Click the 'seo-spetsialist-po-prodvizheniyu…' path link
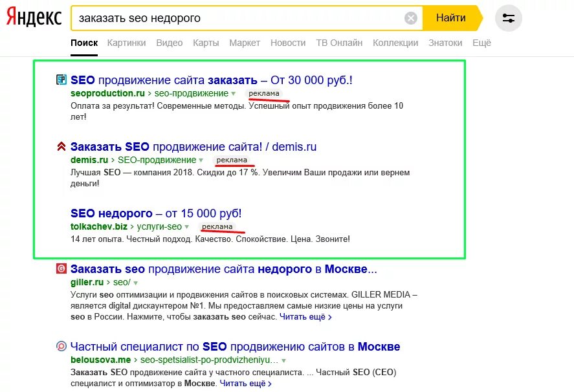The image size is (574, 392). click(x=210, y=360)
